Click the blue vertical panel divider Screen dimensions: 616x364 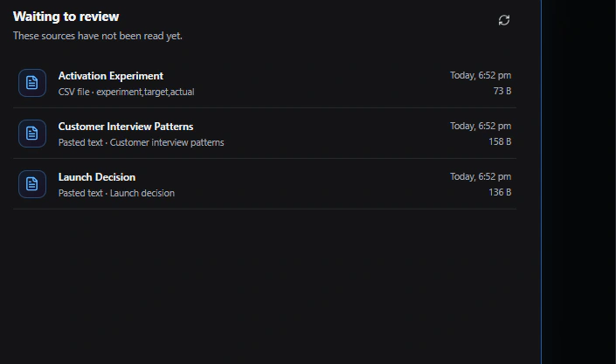coord(542,182)
